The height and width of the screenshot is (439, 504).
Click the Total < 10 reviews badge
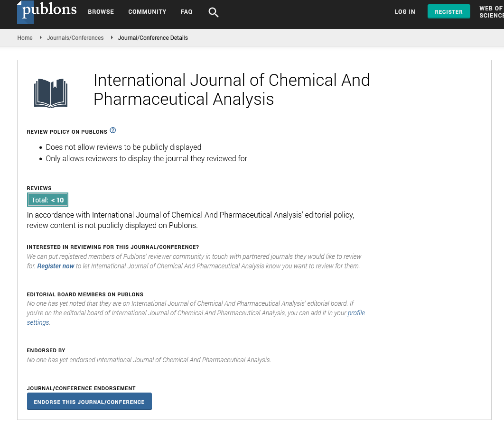(47, 200)
